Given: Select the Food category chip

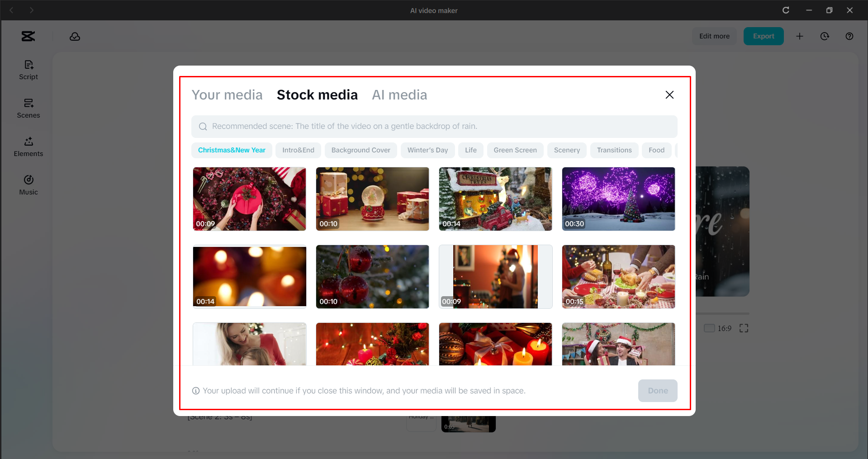Looking at the screenshot, I should (656, 150).
